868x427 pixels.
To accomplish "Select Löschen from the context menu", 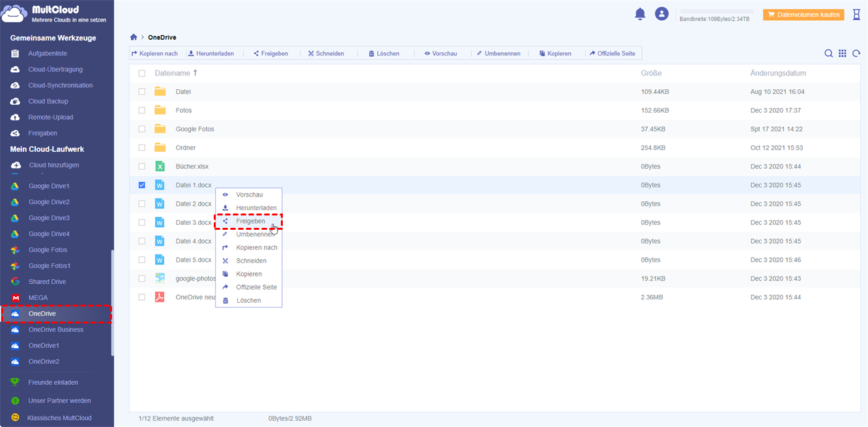I will click(248, 301).
